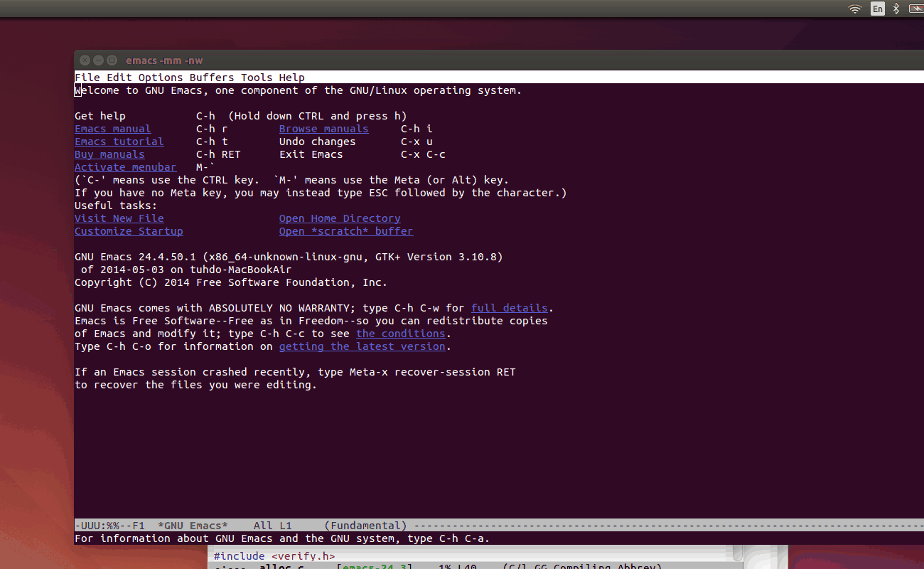Viewport: 924px width, 569px height.
Task: Follow the Emacs manual link
Action: (x=113, y=129)
